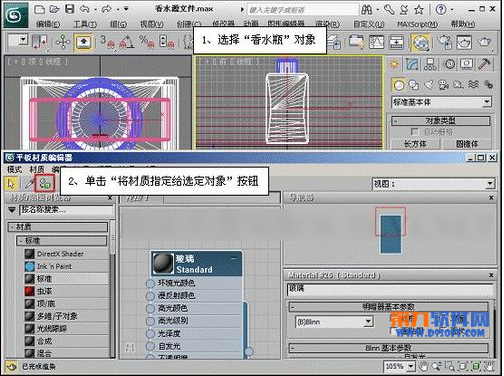
Task: Click the question mark help icon
Action: 441,9
